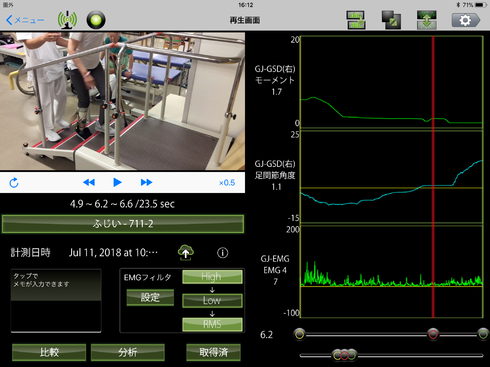Tap the 再生画面 title

point(245,20)
